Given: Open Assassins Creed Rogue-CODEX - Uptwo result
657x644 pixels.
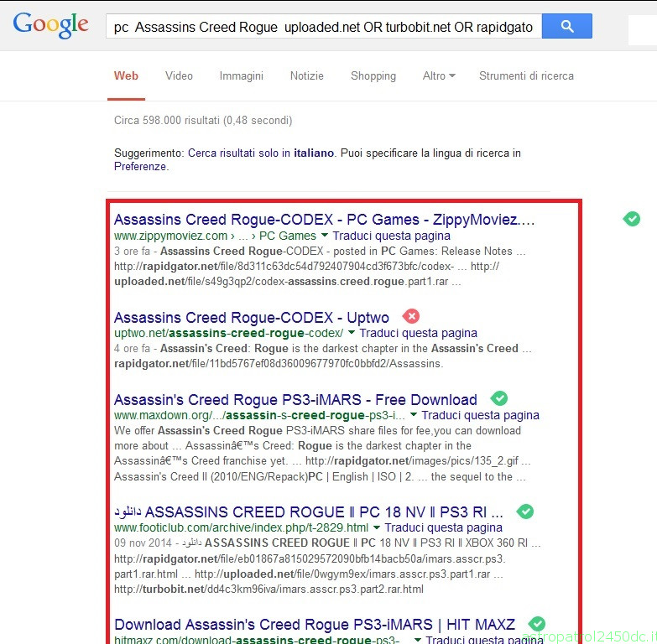Looking at the screenshot, I should 252,318.
